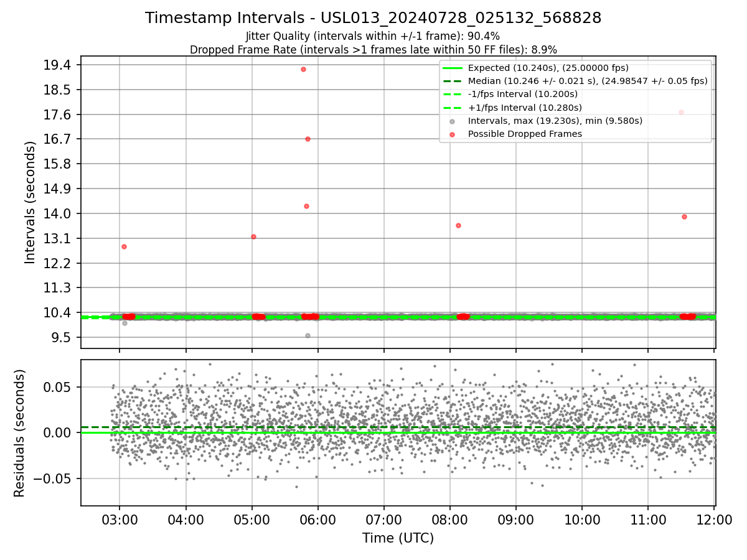
Task: Click the 04:00 time tick label
Action: coord(186,520)
